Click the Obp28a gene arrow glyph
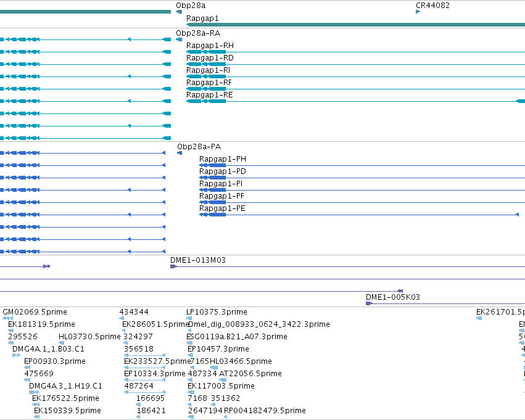 click(x=179, y=12)
